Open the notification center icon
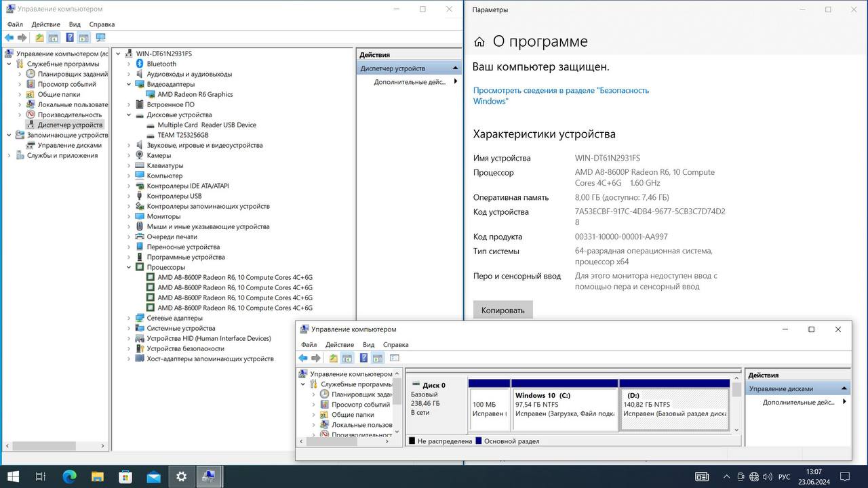Viewport: 868px width, 488px height. [x=846, y=477]
